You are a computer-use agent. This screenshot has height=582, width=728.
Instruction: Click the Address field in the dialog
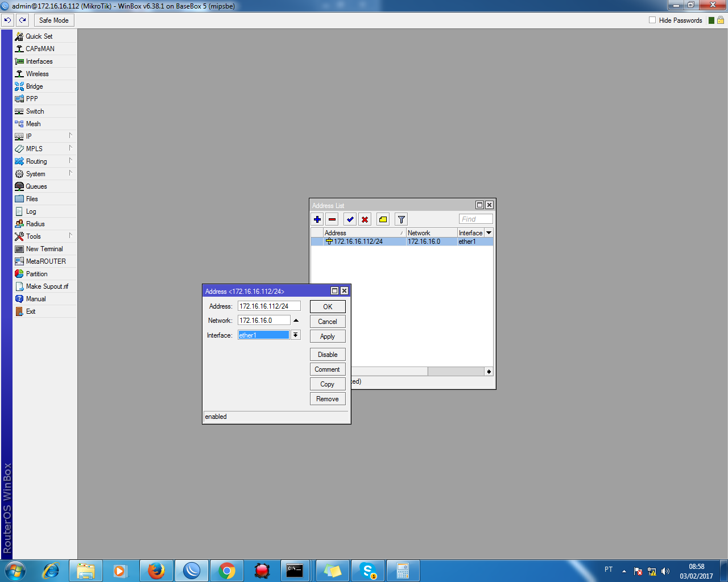[x=269, y=306]
